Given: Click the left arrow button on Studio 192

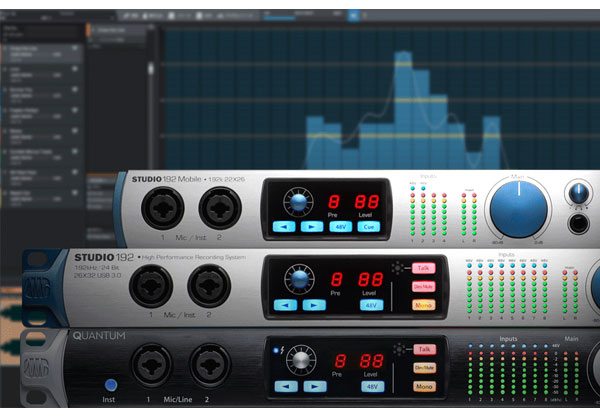Looking at the screenshot, I should (285, 305).
